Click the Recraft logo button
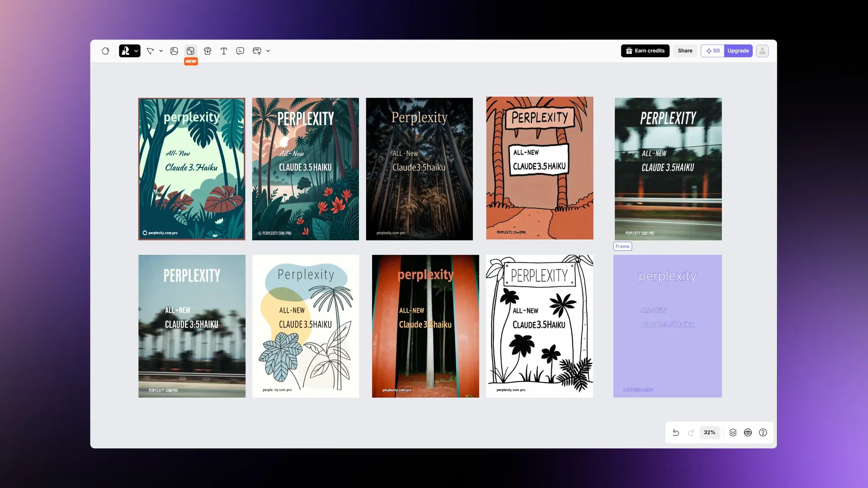 click(x=125, y=51)
